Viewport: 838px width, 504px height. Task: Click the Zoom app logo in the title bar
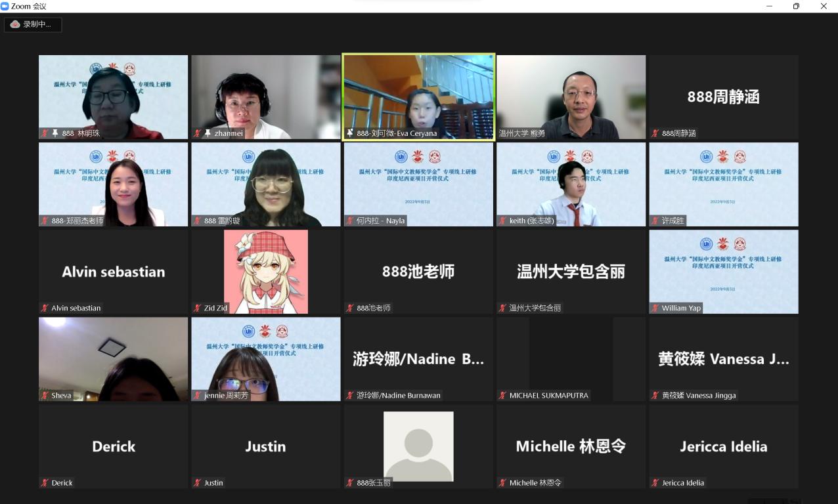click(x=5, y=6)
